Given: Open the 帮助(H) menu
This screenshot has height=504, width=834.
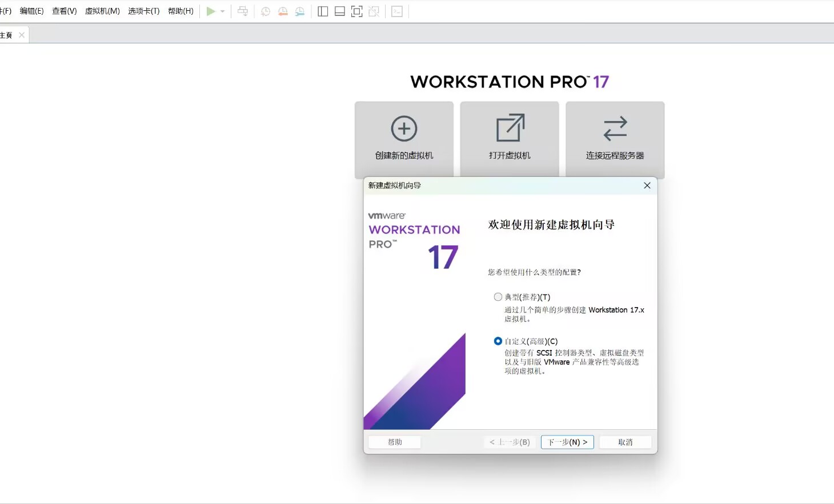Looking at the screenshot, I should (x=181, y=11).
